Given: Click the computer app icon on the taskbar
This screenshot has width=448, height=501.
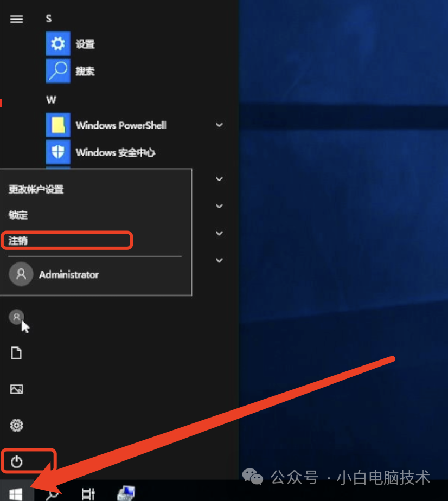Looking at the screenshot, I should coord(126,492).
